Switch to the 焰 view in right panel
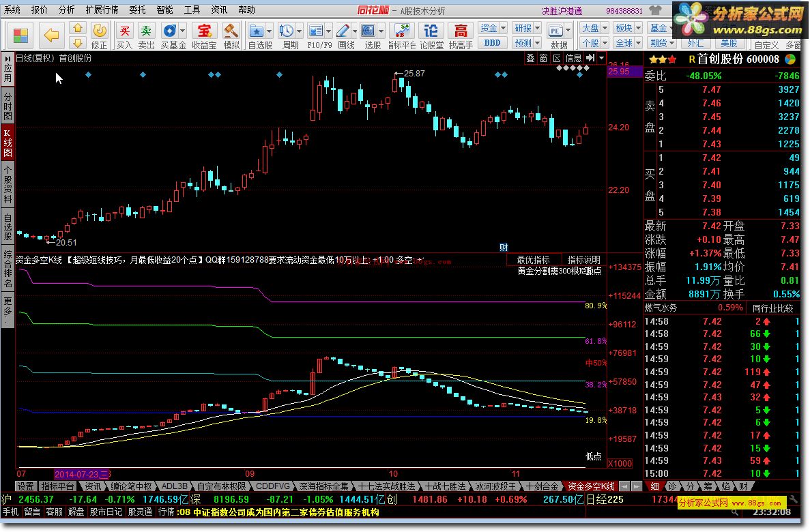The width and height of the screenshot is (810, 532). [x=725, y=486]
